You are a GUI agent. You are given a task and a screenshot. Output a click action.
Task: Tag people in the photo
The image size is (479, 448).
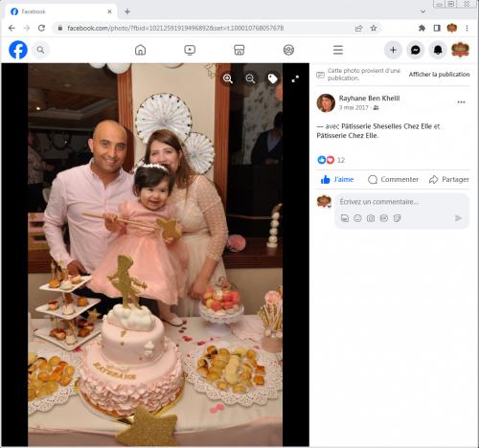272,78
